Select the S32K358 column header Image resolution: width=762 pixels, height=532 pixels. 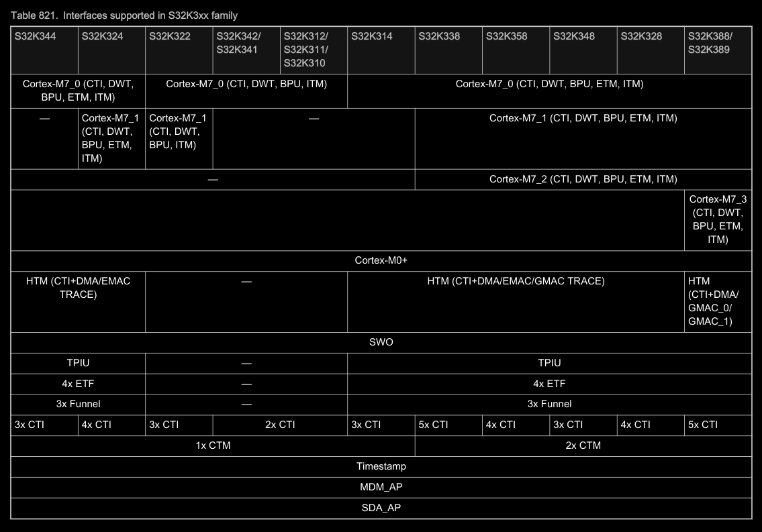tap(507, 37)
